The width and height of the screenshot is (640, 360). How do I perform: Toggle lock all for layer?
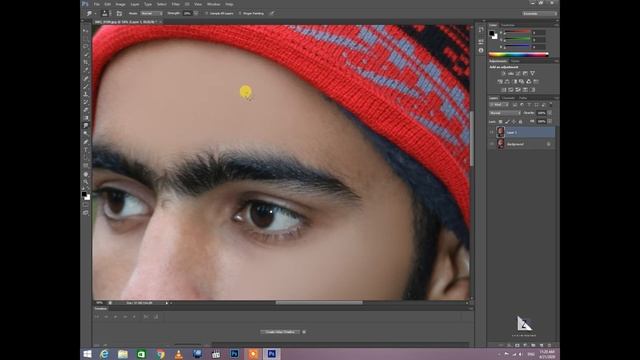click(x=520, y=122)
